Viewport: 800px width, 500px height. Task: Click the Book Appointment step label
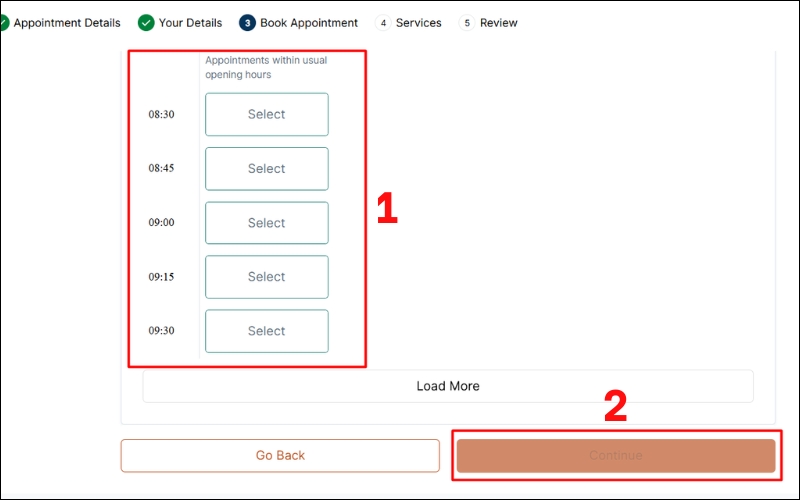click(309, 22)
